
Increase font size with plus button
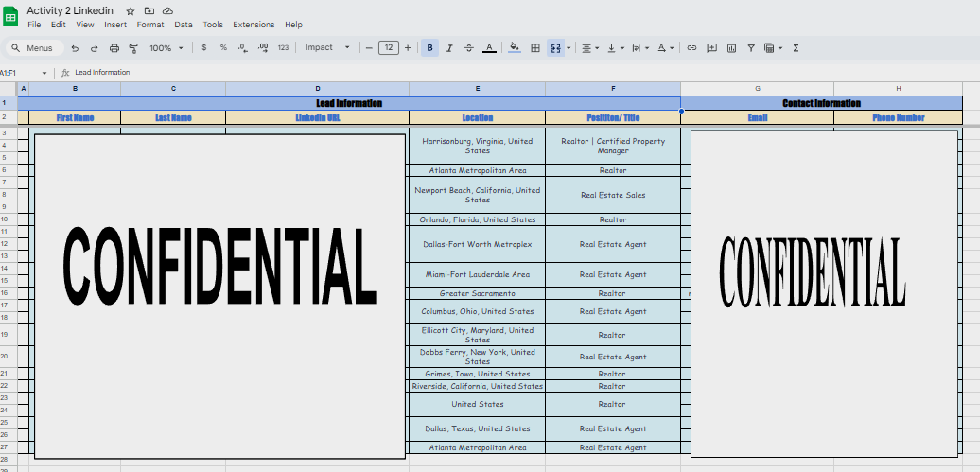point(408,48)
